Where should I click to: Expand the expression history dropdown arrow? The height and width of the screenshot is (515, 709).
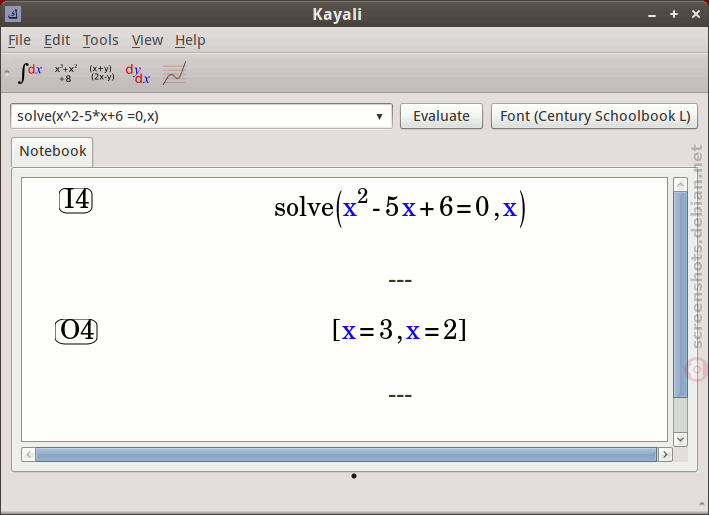[x=379, y=117]
